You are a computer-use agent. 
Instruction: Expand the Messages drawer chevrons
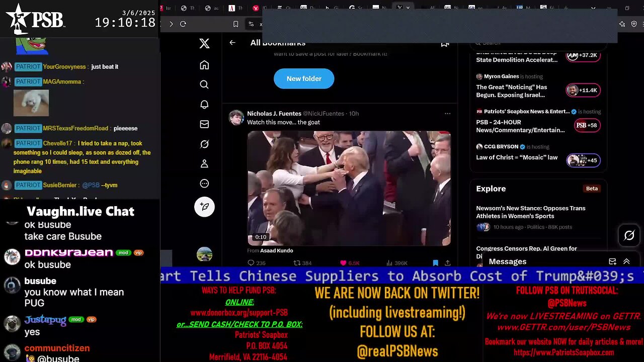click(x=626, y=261)
